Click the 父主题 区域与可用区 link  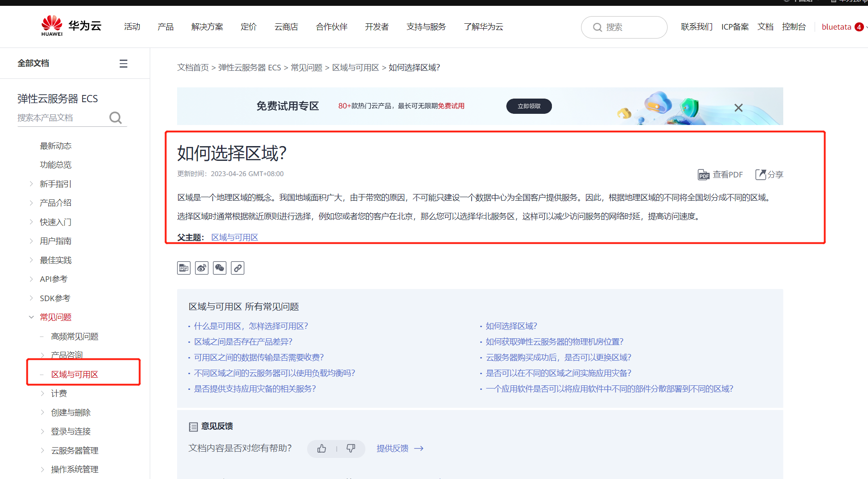pyautogui.click(x=235, y=237)
